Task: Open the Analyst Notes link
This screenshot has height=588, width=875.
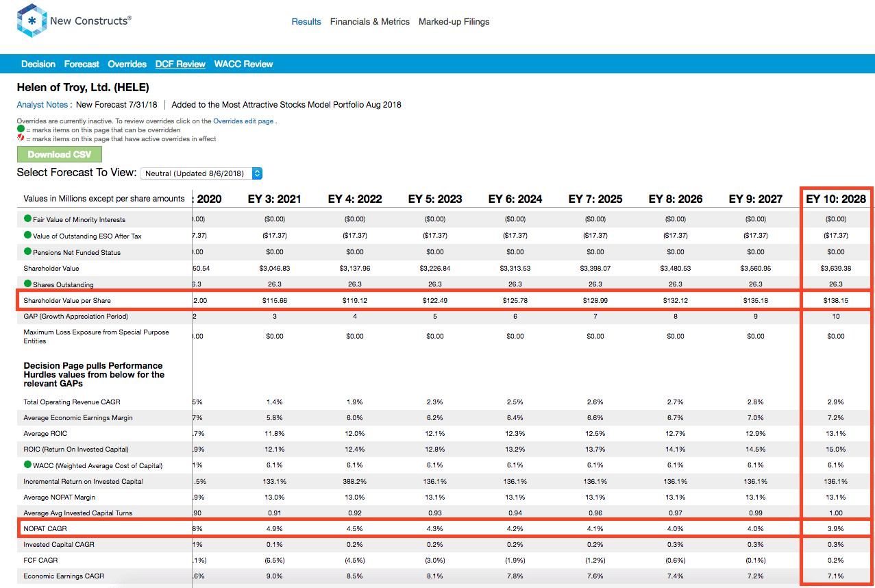Action: (42, 105)
